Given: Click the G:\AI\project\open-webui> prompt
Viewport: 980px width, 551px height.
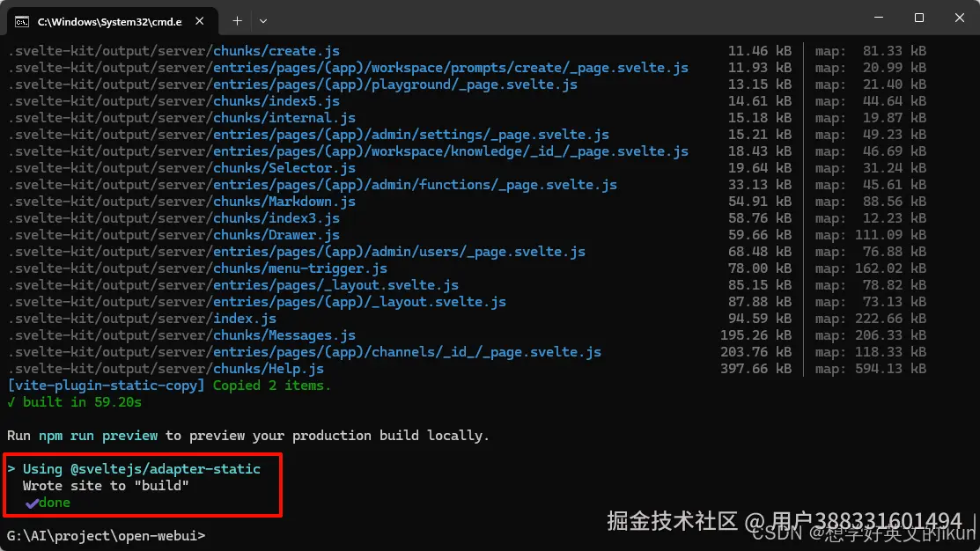Looking at the screenshot, I should pyautogui.click(x=106, y=536).
